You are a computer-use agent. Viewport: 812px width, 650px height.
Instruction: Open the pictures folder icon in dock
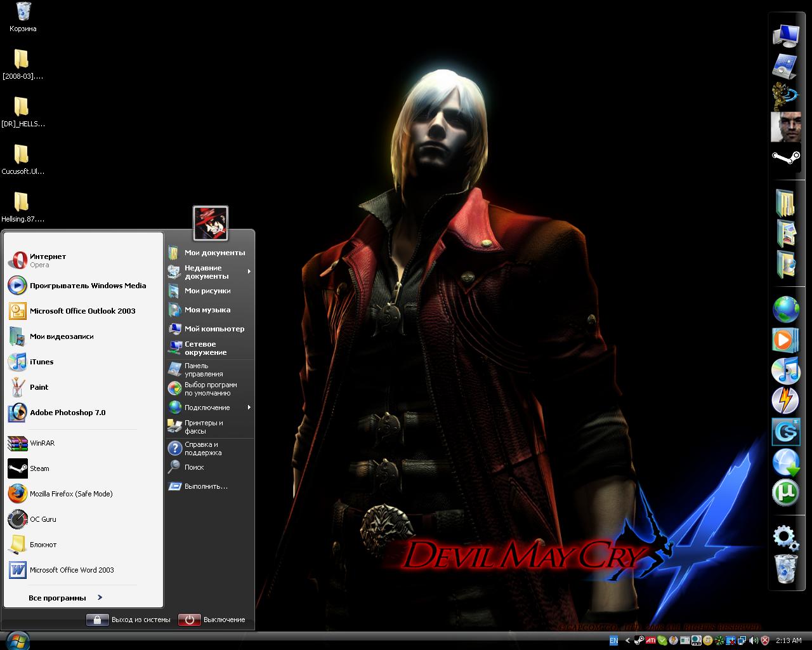click(785, 234)
